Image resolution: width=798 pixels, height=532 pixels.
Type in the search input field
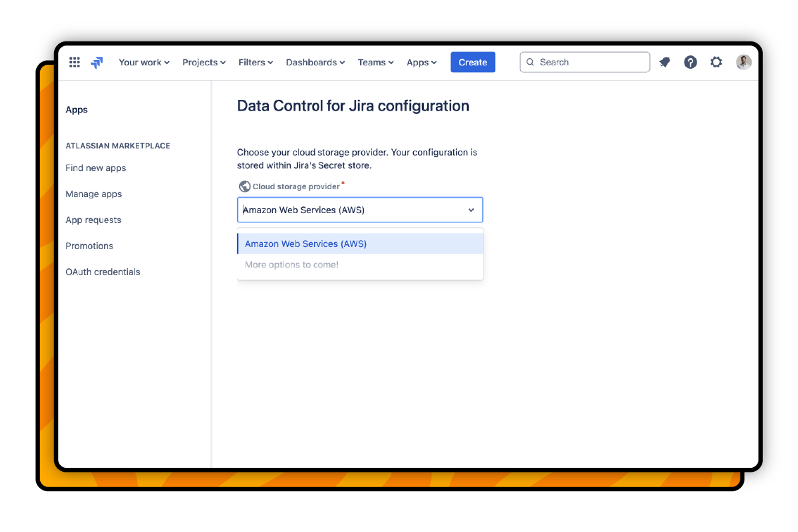click(x=584, y=62)
